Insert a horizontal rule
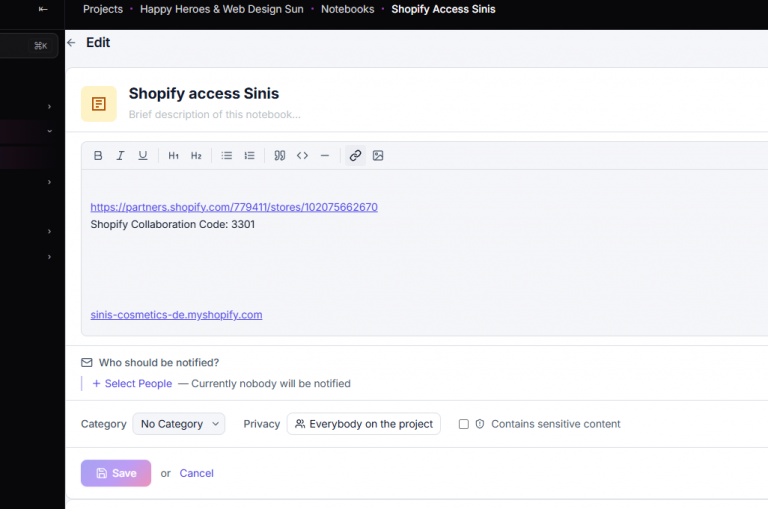 click(x=325, y=156)
